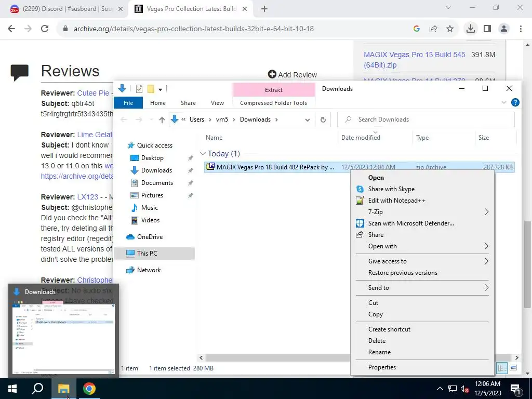Select the Compressed Folder Tools tab
Viewport: 532px width, 399px height.
pos(273,103)
